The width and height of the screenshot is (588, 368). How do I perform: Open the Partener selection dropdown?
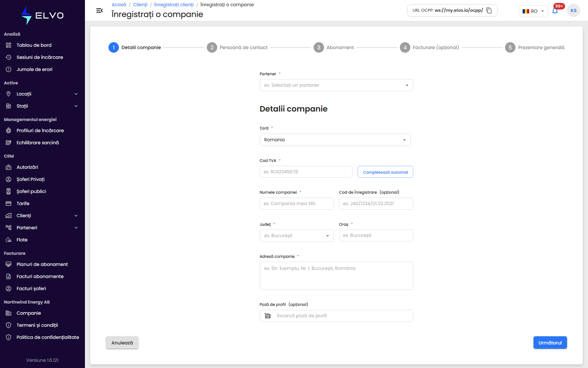(336, 85)
